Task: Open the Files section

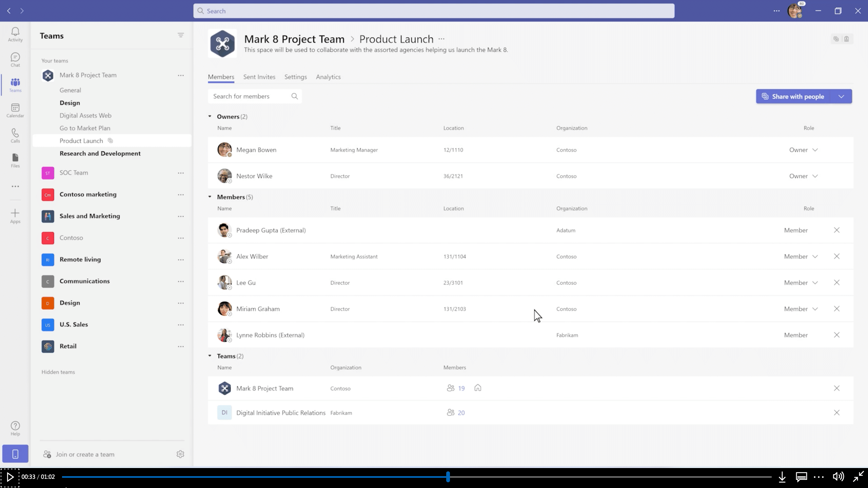Action: coord(15,160)
